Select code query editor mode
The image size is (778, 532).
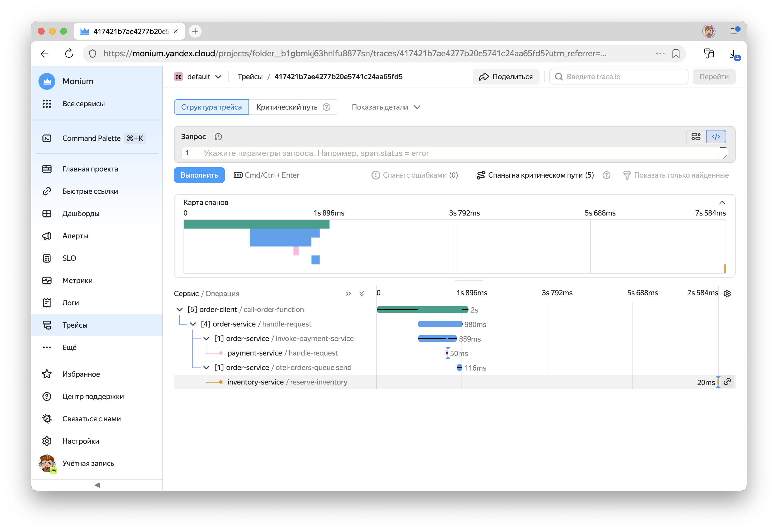pyautogui.click(x=716, y=137)
